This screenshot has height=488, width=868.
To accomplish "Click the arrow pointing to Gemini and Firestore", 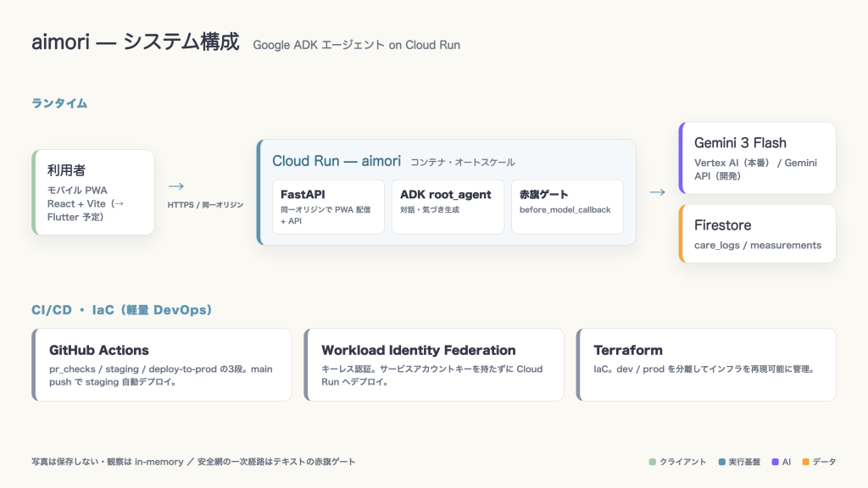I will click(658, 192).
